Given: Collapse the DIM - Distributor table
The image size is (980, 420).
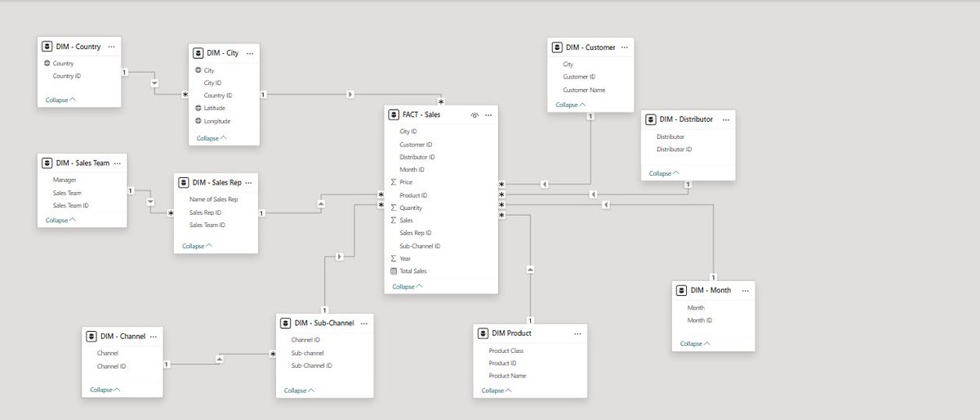Looking at the screenshot, I should point(666,173).
